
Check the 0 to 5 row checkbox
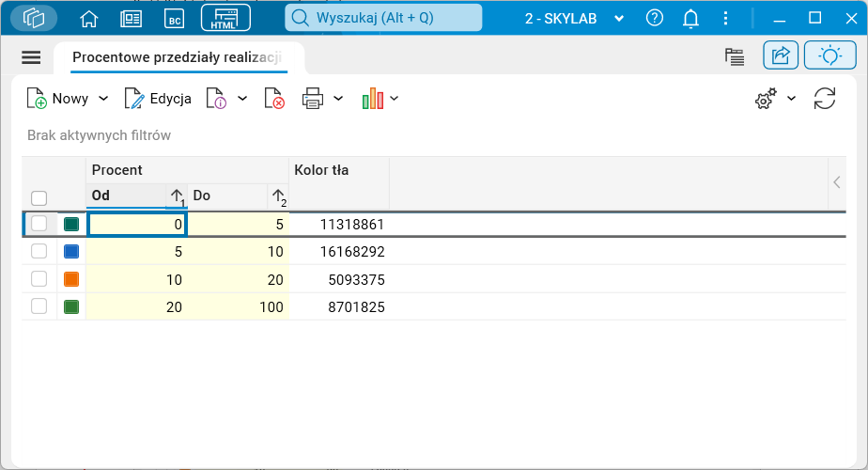pyautogui.click(x=39, y=224)
